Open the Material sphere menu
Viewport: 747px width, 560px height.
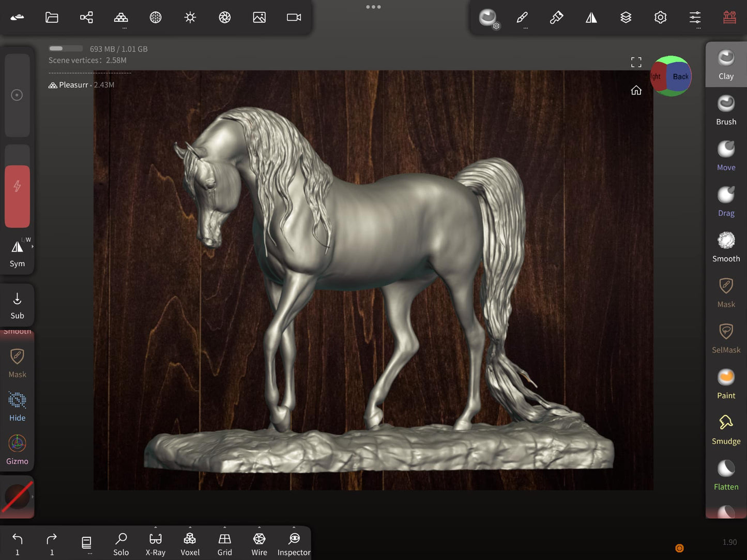click(x=156, y=18)
